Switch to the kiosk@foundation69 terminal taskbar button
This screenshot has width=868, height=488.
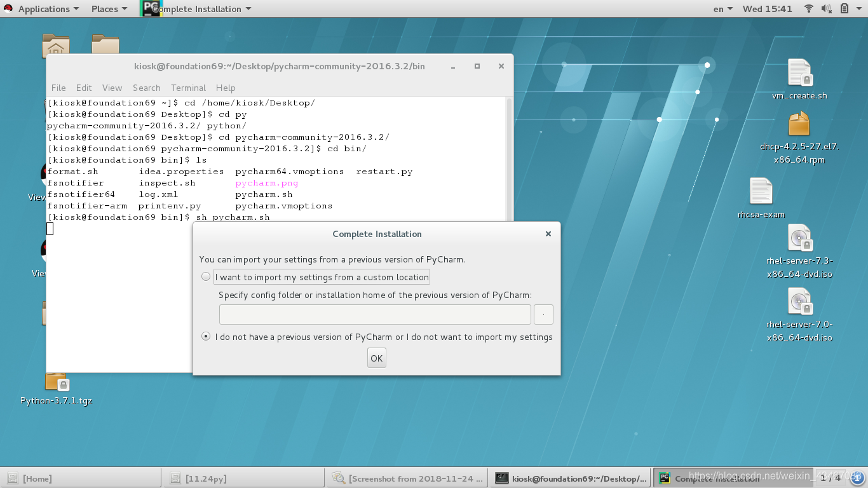(571, 478)
